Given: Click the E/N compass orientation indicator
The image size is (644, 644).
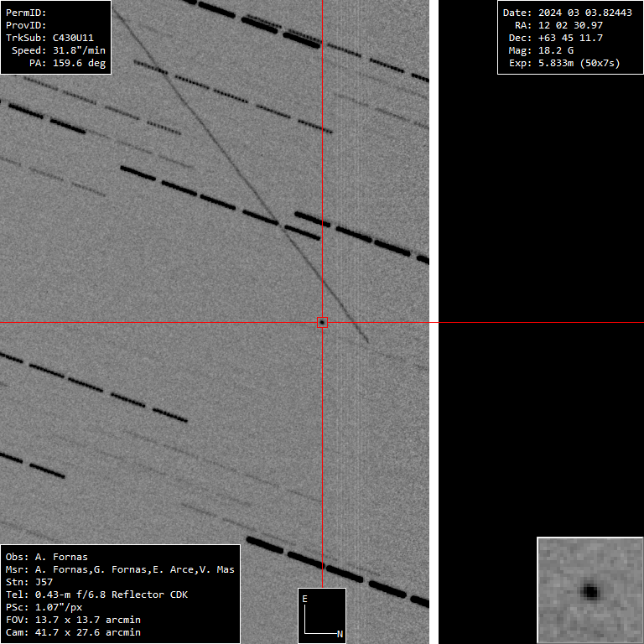Looking at the screenshot, I should click(322, 615).
